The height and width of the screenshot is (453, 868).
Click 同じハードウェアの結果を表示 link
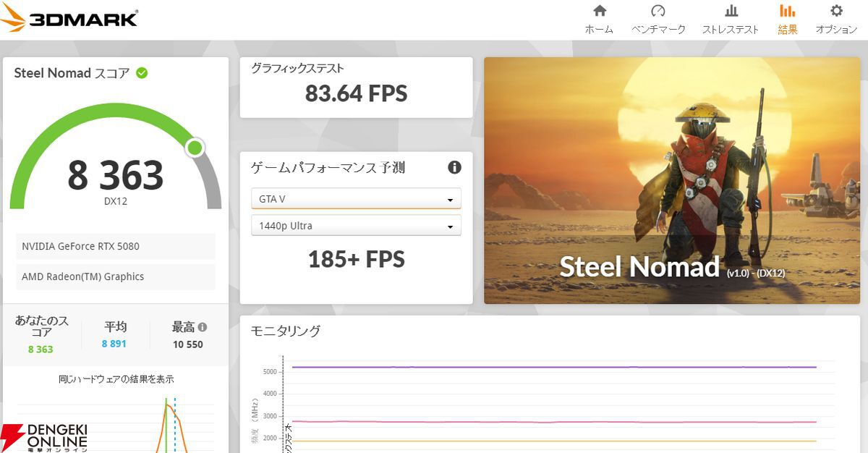click(x=116, y=379)
